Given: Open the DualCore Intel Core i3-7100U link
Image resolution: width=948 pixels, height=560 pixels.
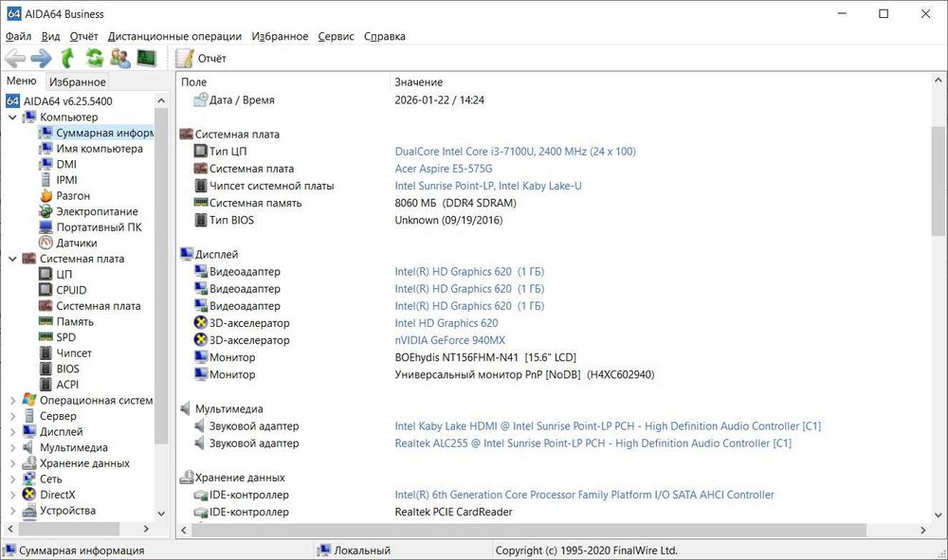Looking at the screenshot, I should tap(515, 152).
